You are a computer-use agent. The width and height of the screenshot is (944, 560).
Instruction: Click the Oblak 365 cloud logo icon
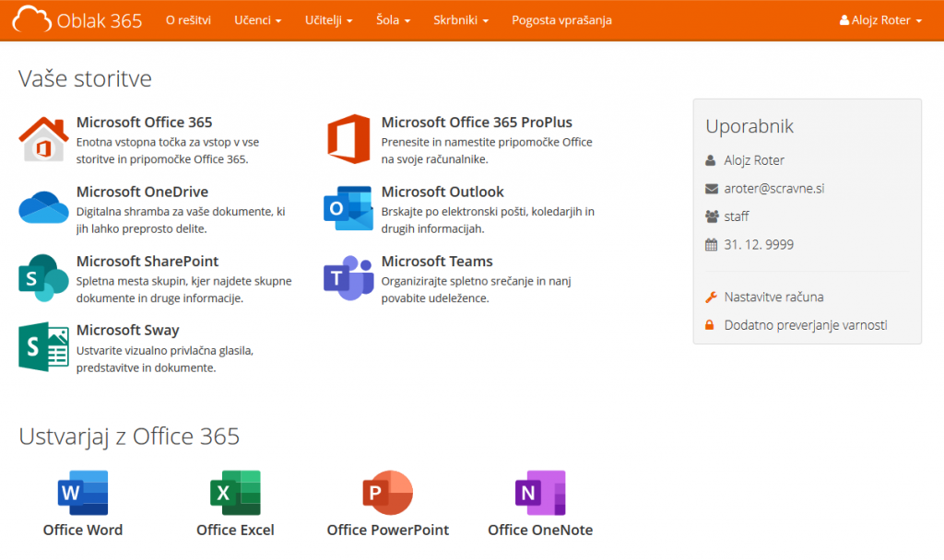pyautogui.click(x=31, y=20)
